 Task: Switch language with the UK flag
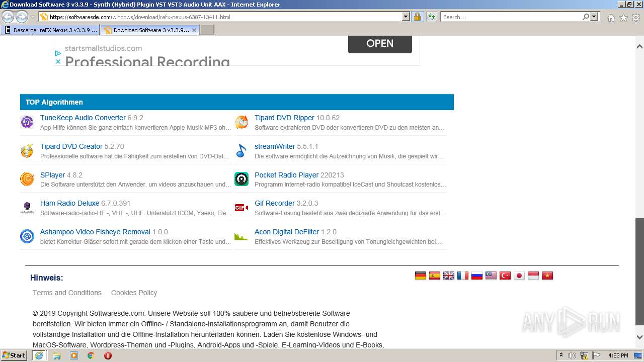click(x=449, y=276)
